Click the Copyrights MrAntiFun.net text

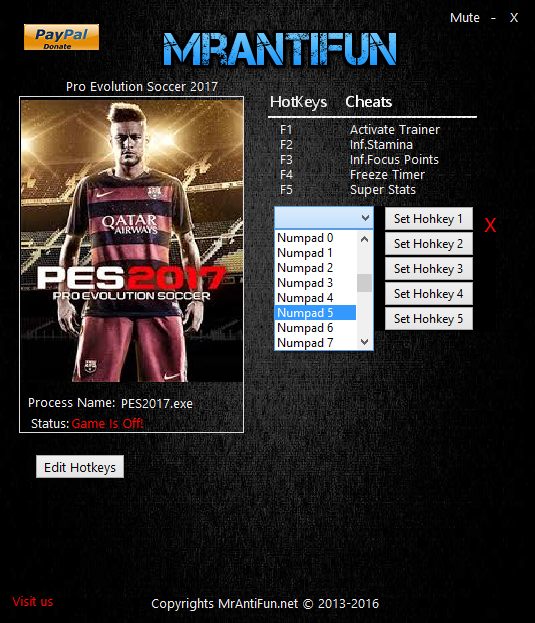[x=265, y=604]
